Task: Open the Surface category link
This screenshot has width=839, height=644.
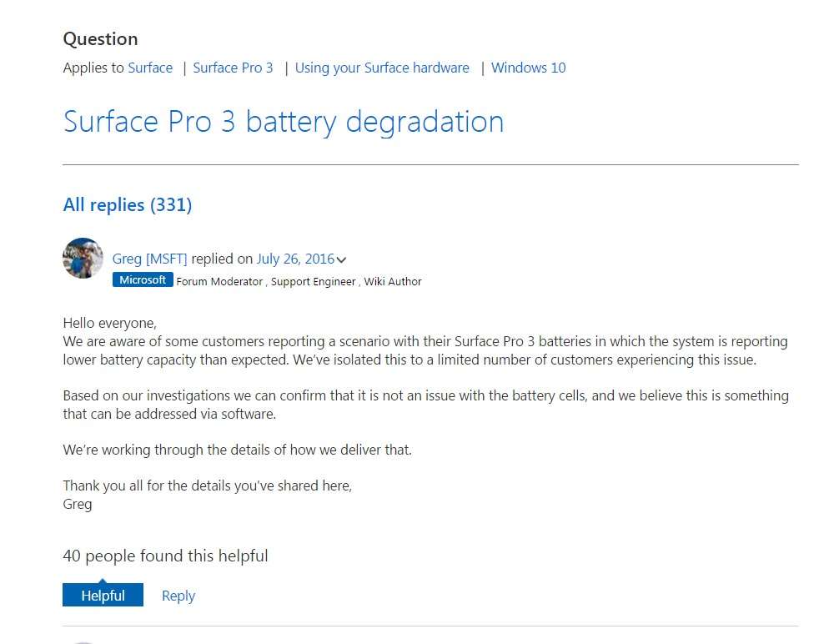Action: pos(150,68)
